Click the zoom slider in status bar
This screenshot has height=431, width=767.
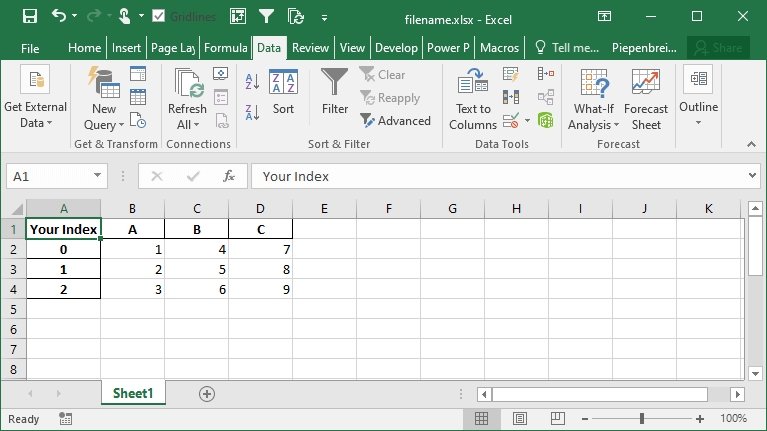(640, 419)
